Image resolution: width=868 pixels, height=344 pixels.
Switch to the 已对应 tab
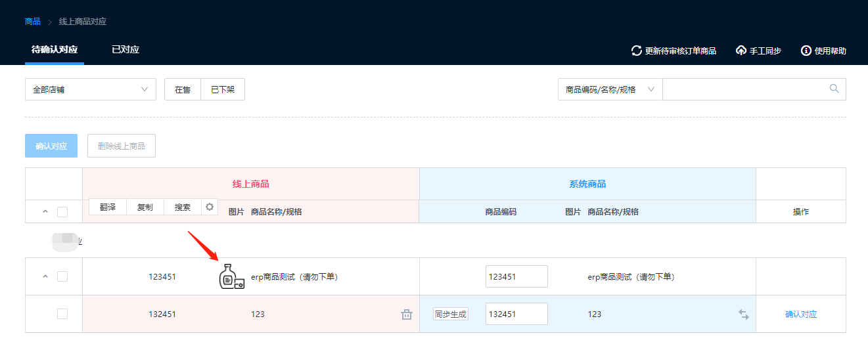[126, 50]
